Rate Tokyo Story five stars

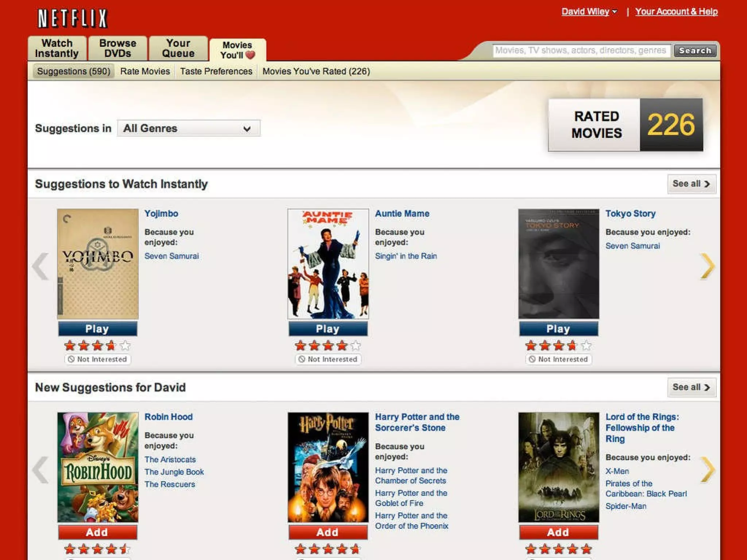coord(586,345)
